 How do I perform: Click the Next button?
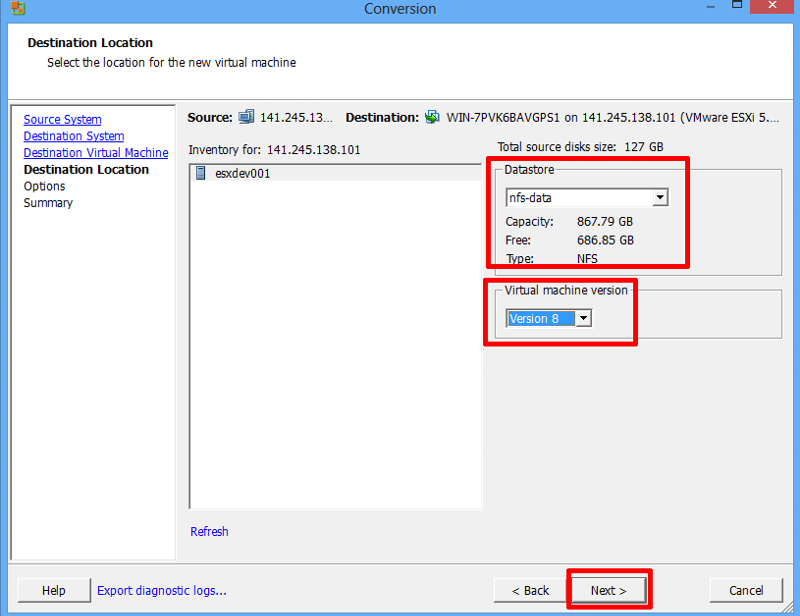click(x=609, y=590)
